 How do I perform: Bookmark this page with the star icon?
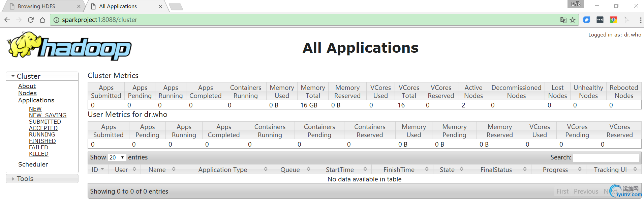(x=573, y=20)
